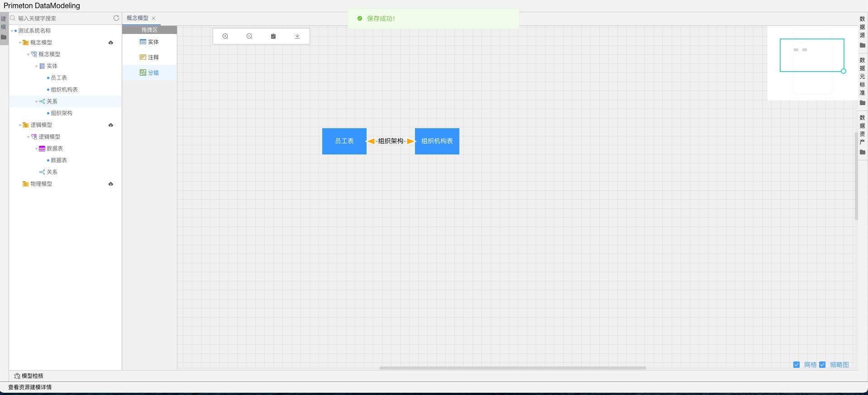Screen dimensions: 868x395
Task: Save the diagram using the clipboard-check icon
Action: [273, 36]
